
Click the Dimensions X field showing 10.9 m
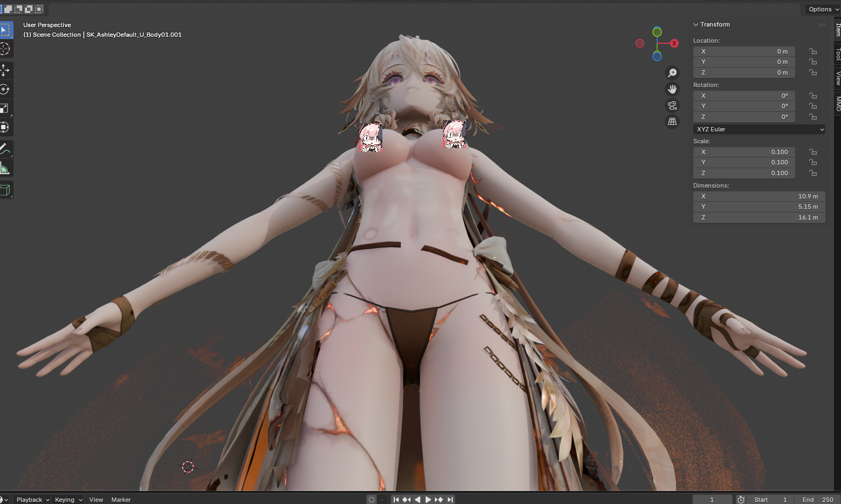pyautogui.click(x=759, y=196)
